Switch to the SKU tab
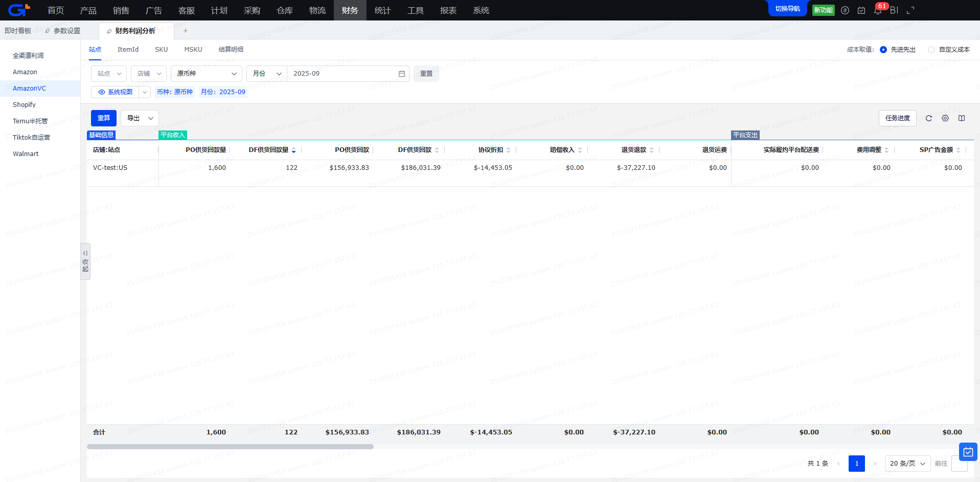This screenshot has width=980, height=482. pos(162,50)
